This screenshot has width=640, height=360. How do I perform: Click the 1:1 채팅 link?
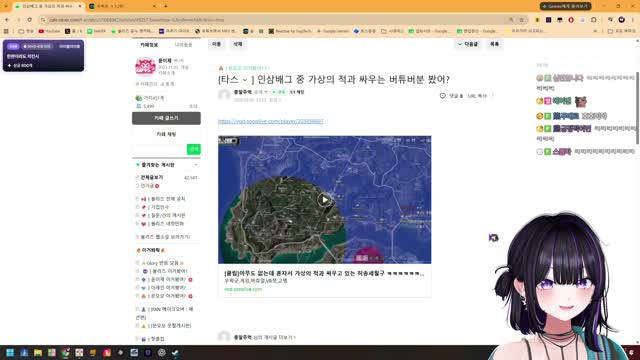point(297,92)
